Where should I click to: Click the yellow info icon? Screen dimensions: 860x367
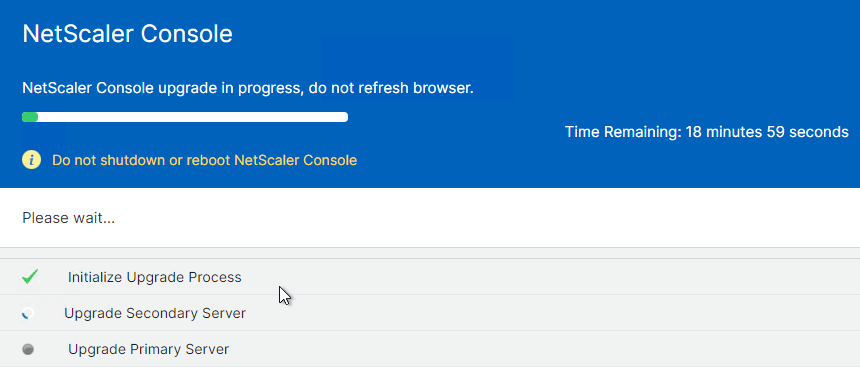pos(31,160)
